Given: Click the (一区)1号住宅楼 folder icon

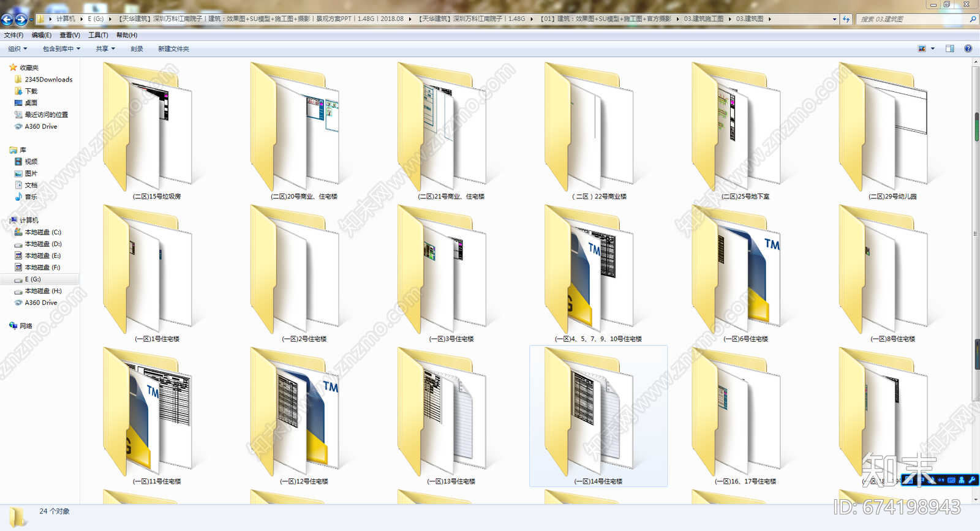Looking at the screenshot, I should click(148, 269).
